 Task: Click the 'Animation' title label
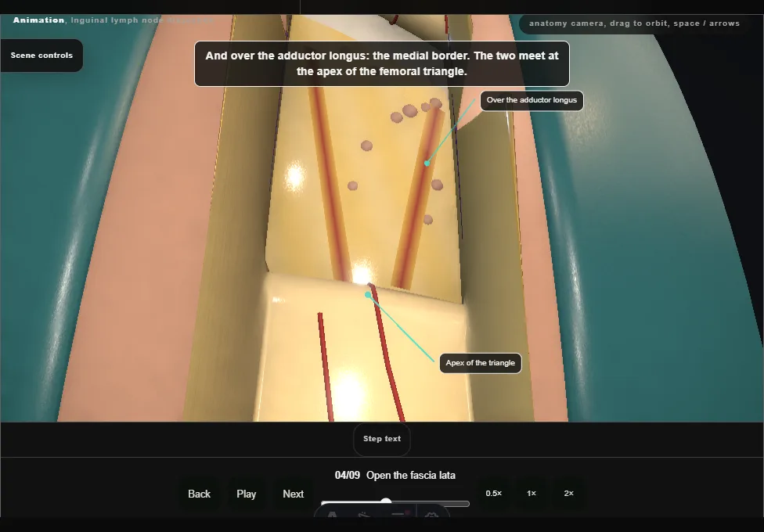pyautogui.click(x=38, y=20)
